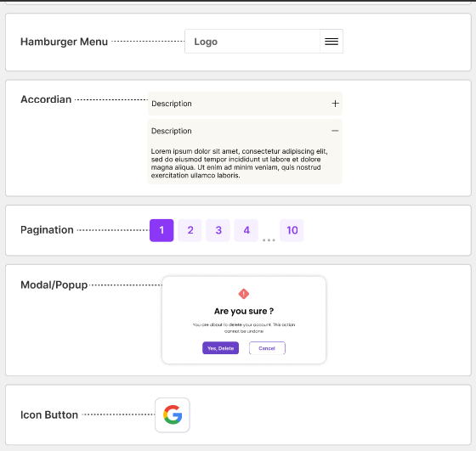
Task: Click the red warning diamond icon
Action: (x=244, y=294)
